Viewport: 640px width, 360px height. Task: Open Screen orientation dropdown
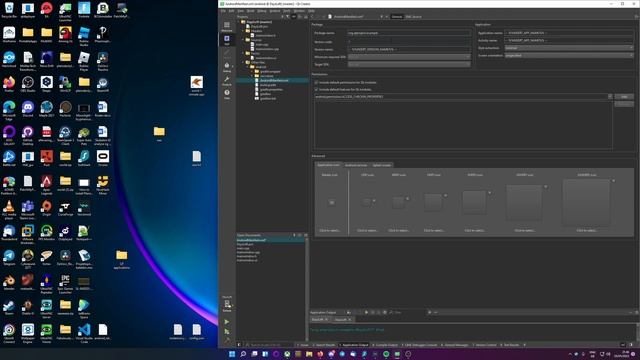[569, 55]
